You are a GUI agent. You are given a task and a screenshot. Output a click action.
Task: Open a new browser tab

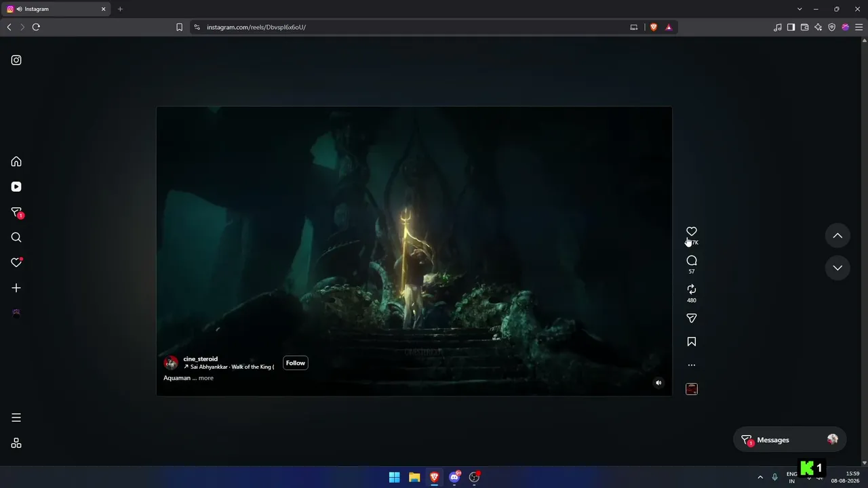coord(120,9)
